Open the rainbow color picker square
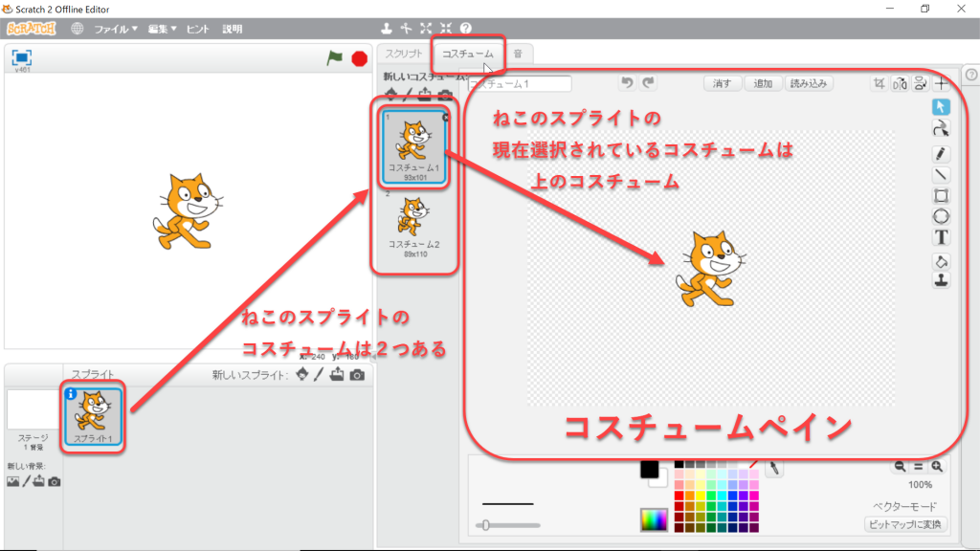Image resolution: width=980 pixels, height=551 pixels. pyautogui.click(x=654, y=519)
